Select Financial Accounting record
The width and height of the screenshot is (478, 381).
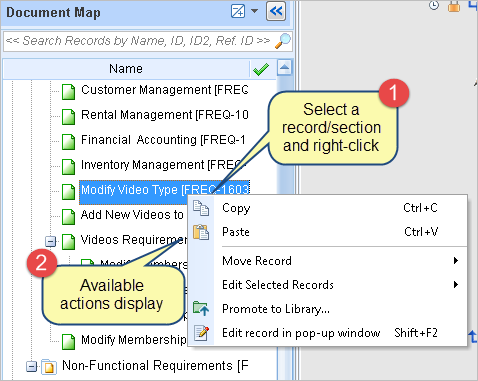[163, 140]
